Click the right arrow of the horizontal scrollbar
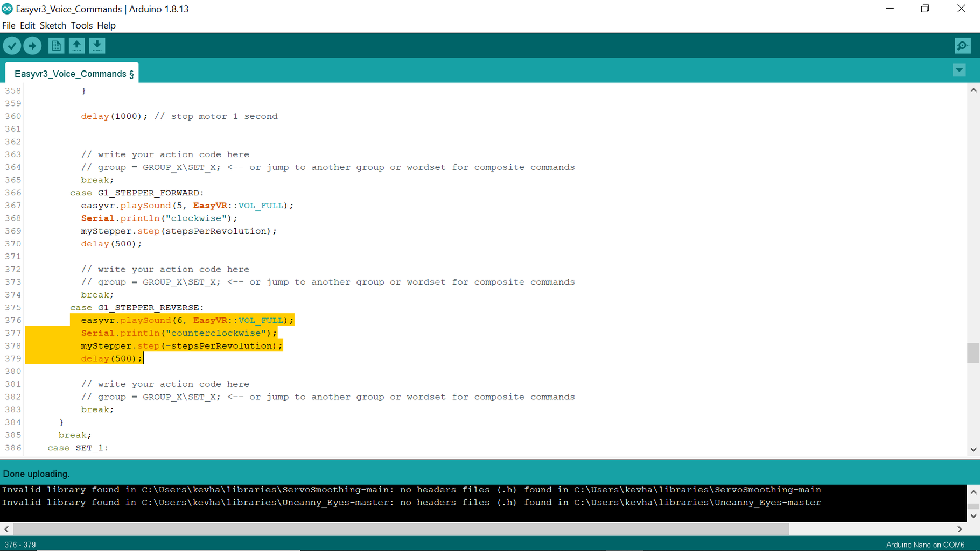Screen dimensions: 980x551 960,529
